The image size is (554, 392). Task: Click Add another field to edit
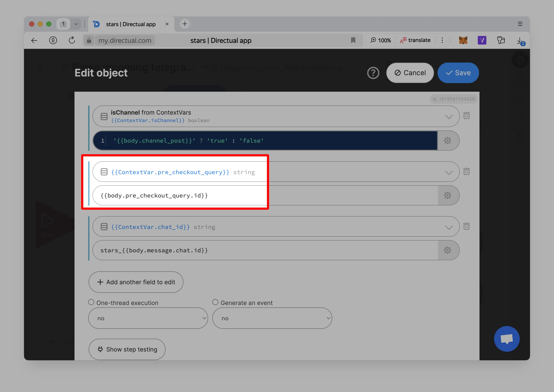point(136,282)
